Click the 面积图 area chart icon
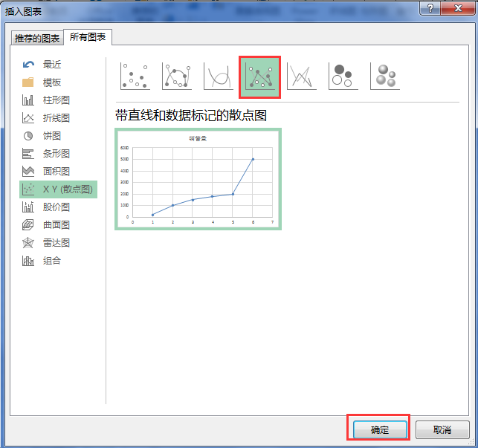 coord(28,172)
